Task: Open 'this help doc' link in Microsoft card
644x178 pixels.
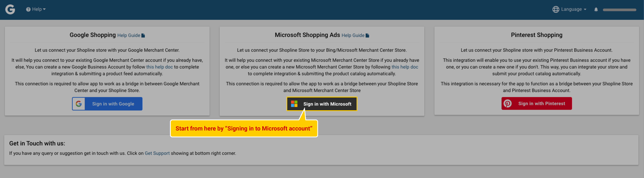Action: tap(405, 67)
